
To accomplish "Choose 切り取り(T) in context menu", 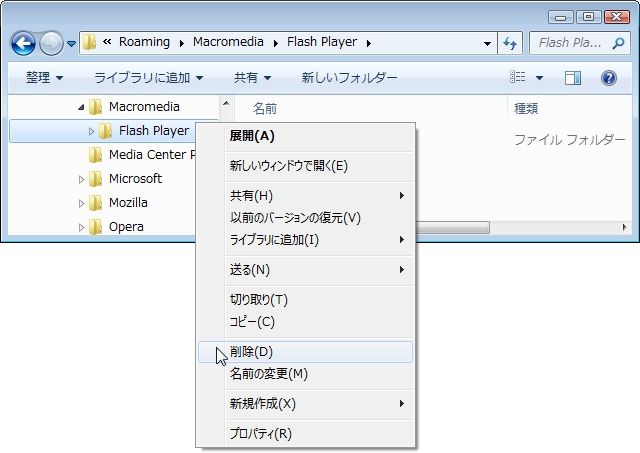I will tap(305, 300).
